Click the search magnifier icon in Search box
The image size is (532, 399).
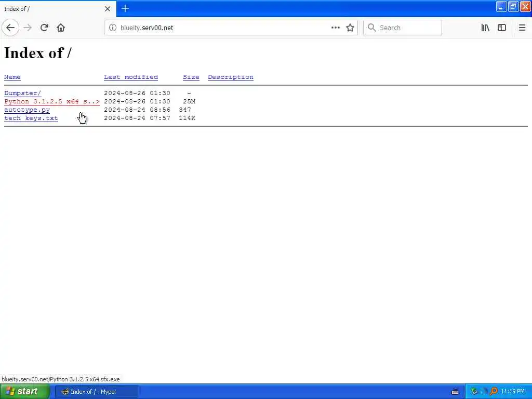tap(371, 28)
